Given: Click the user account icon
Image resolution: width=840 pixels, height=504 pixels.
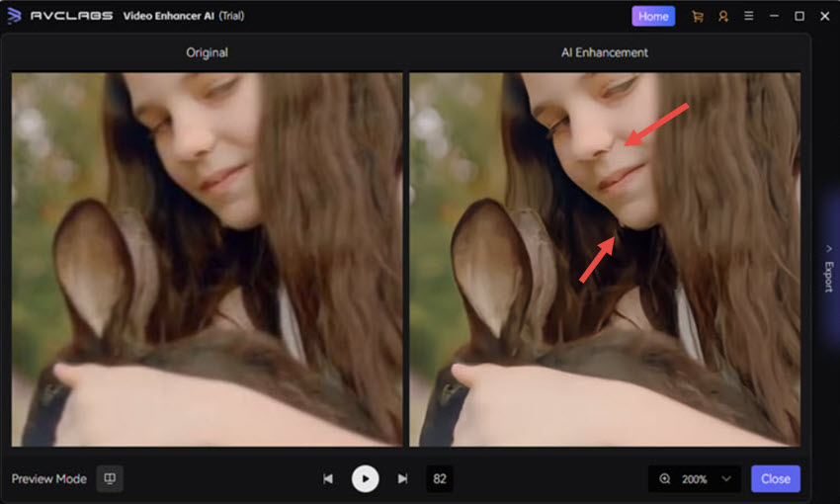Looking at the screenshot, I should point(723,17).
